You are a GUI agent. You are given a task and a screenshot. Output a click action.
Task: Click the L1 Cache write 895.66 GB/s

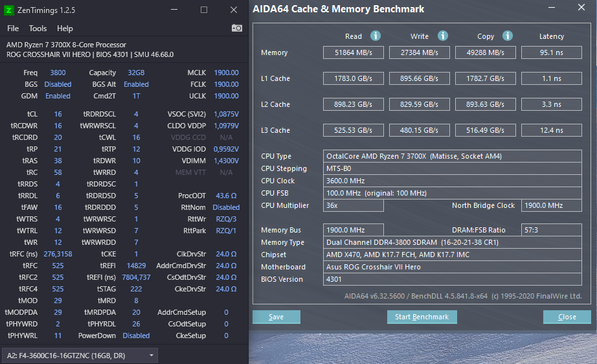click(x=419, y=78)
